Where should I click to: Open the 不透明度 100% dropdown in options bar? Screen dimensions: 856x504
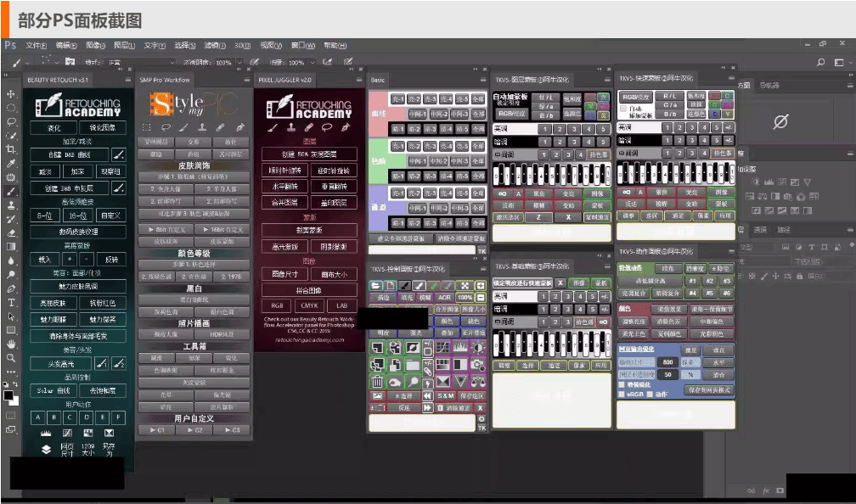[x=238, y=63]
